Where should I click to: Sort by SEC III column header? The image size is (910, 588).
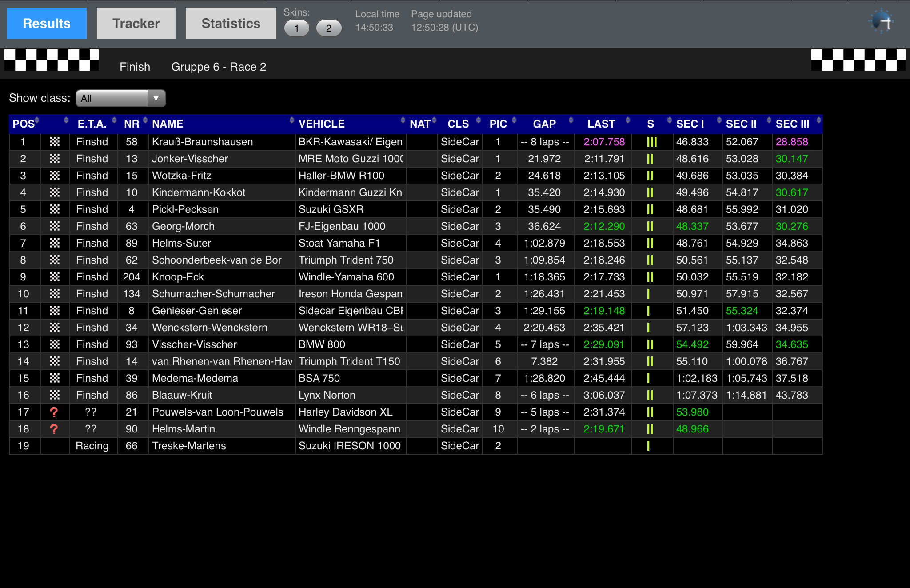[798, 124]
